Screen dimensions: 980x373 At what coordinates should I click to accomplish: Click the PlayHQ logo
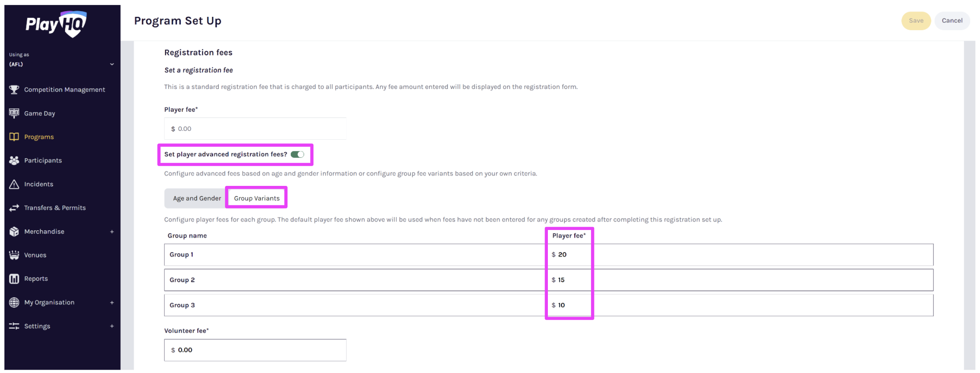coord(56,24)
